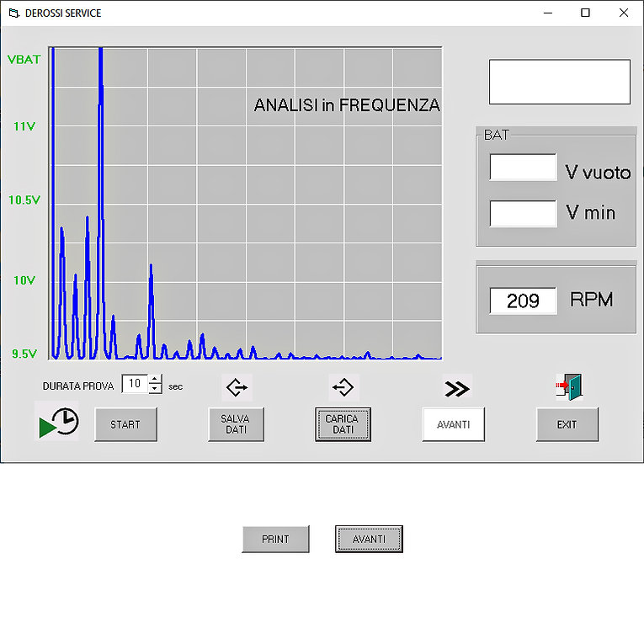Click the double chevron forward icon

(x=457, y=388)
